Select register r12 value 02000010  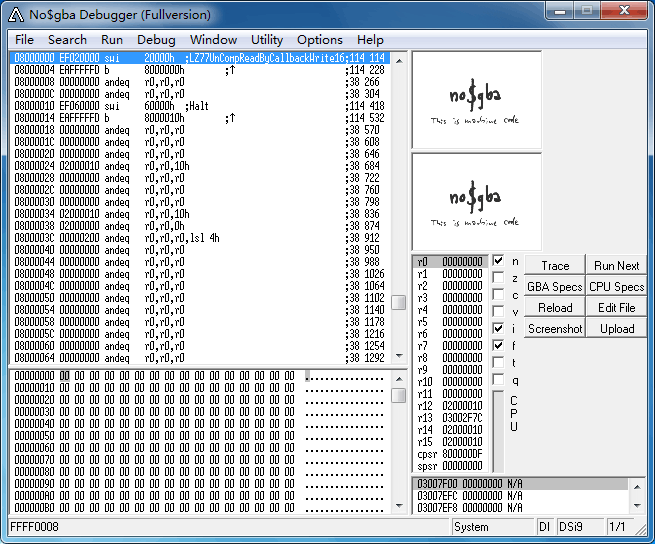pyautogui.click(x=462, y=406)
